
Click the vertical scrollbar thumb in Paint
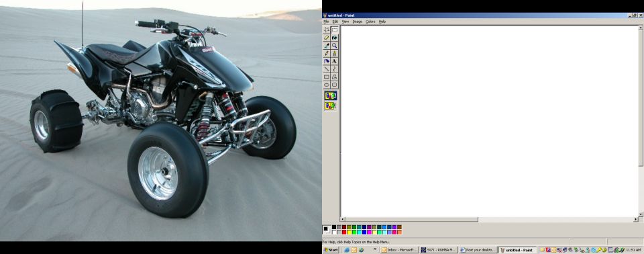tap(640, 98)
